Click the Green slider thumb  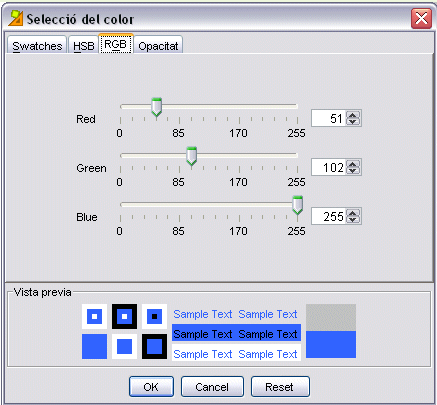191,156
